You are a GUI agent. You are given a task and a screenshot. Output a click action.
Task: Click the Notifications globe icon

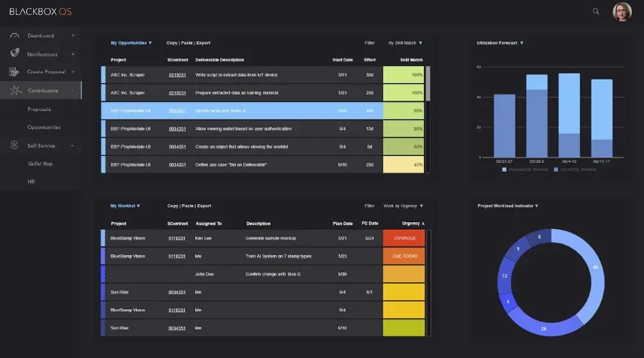pyautogui.click(x=14, y=53)
